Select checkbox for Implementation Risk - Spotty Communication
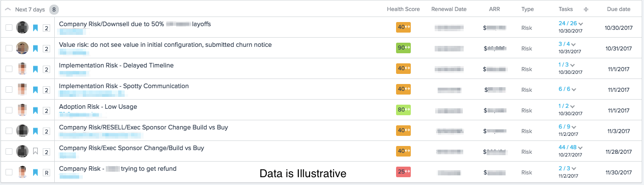This screenshot has width=644, height=185. tap(9, 90)
